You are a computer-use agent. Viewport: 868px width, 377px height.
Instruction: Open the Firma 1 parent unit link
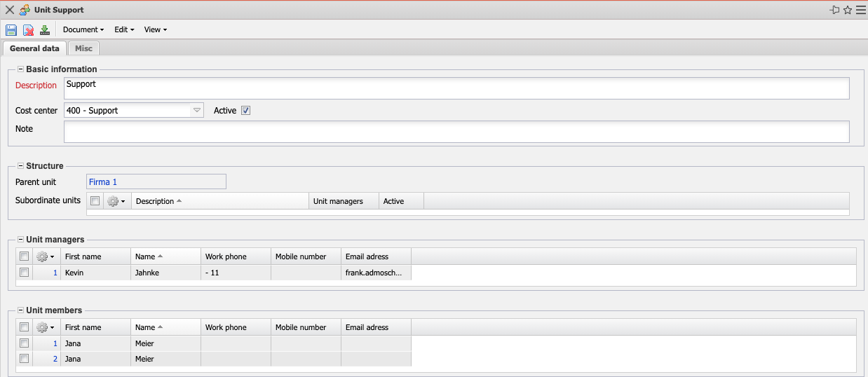[103, 182]
